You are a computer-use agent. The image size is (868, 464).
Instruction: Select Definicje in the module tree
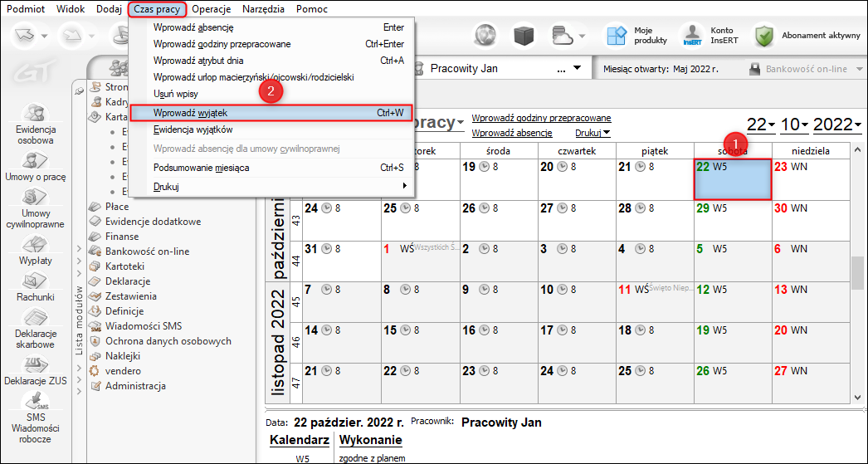pyautogui.click(x=124, y=311)
